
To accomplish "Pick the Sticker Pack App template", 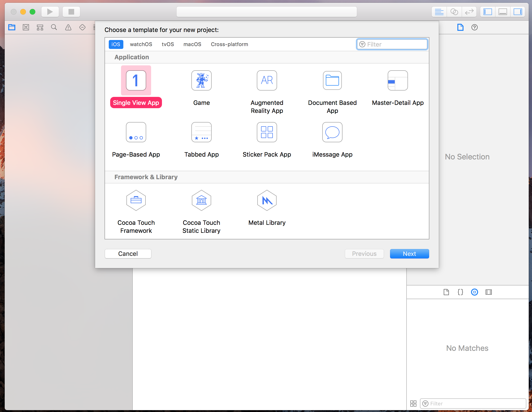I will pos(267,132).
